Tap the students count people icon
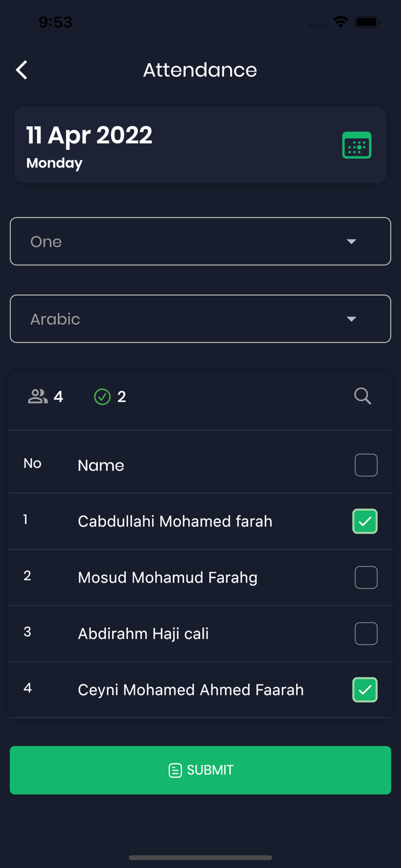This screenshot has width=401, height=868. (38, 396)
